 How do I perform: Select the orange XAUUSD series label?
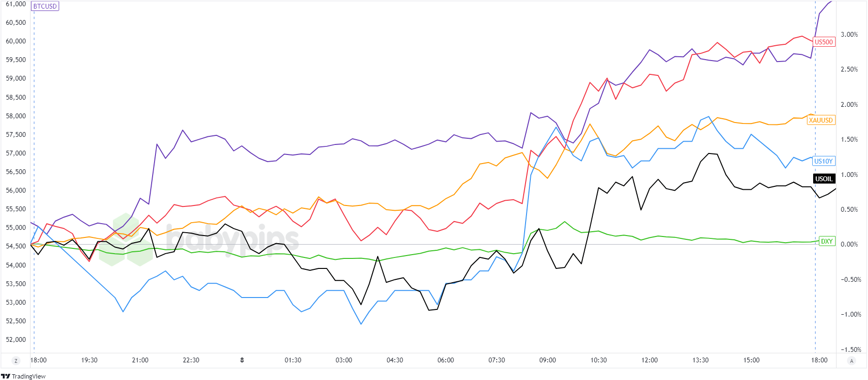pos(821,120)
